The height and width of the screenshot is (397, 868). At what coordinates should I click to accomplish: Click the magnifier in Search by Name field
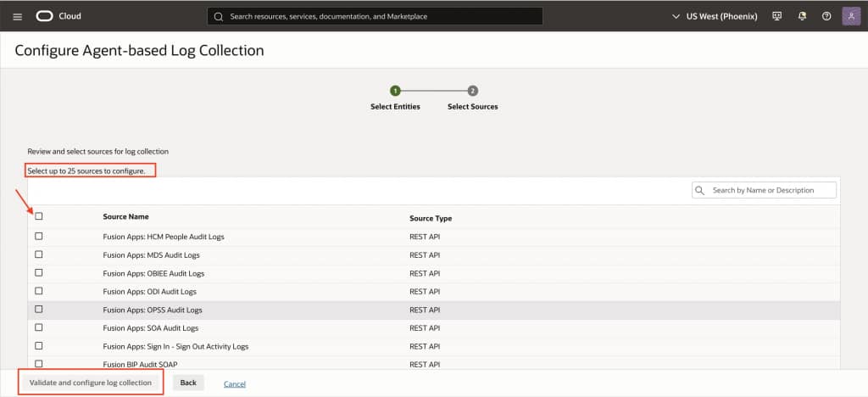[700, 191]
